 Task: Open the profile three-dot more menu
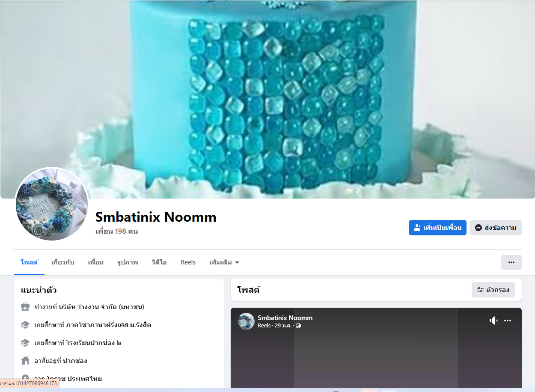pos(511,262)
